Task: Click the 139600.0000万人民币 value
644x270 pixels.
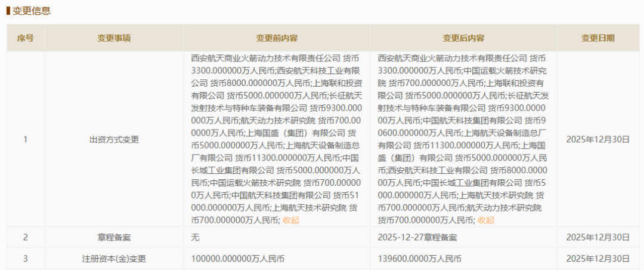Action: 419,259
